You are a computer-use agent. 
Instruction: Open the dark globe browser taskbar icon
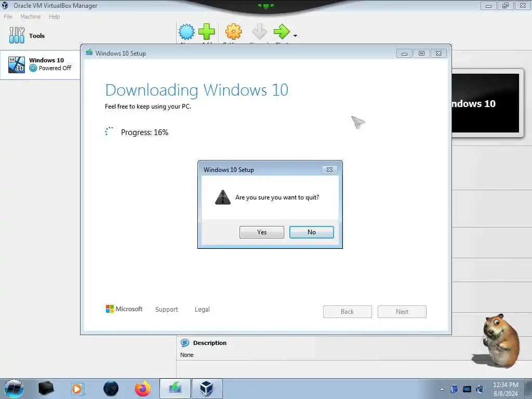pos(111,389)
